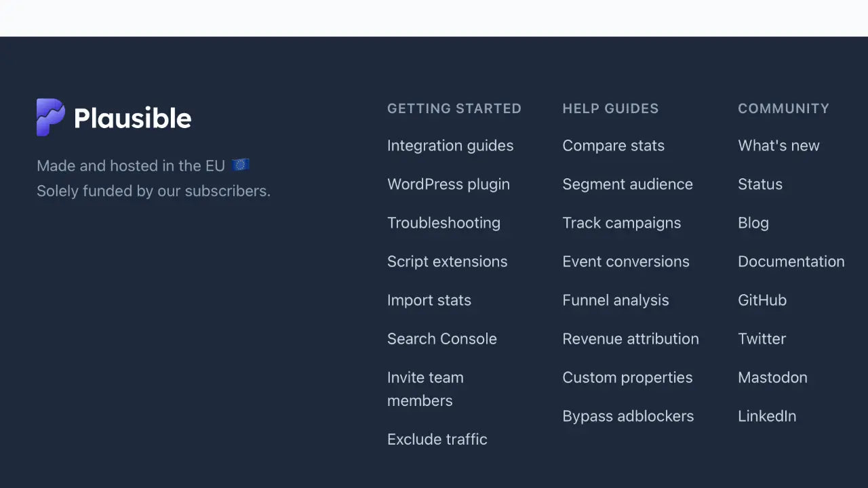868x488 pixels.
Task: Open Script extensions documentation
Action: point(447,261)
